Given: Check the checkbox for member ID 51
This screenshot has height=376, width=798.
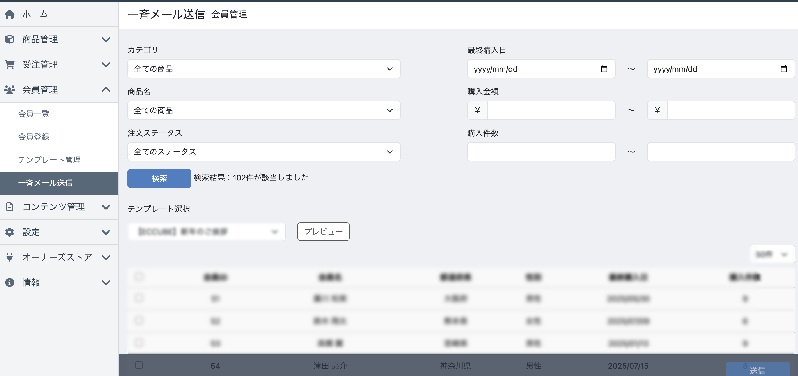Looking at the screenshot, I should (139, 299).
